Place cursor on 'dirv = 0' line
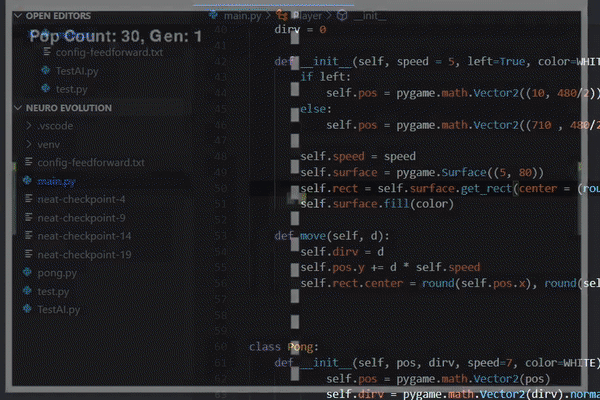Image resolution: width=600 pixels, height=400 pixels. [x=300, y=29]
